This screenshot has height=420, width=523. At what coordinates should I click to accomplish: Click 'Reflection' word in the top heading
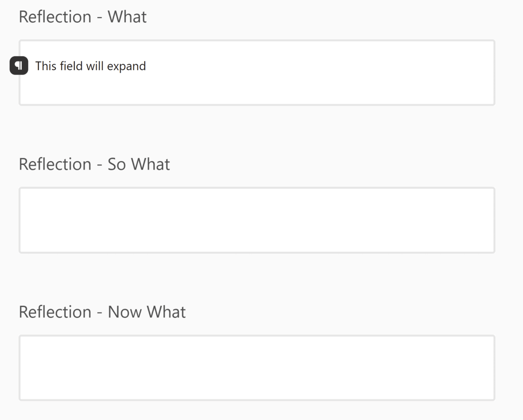[x=55, y=17]
